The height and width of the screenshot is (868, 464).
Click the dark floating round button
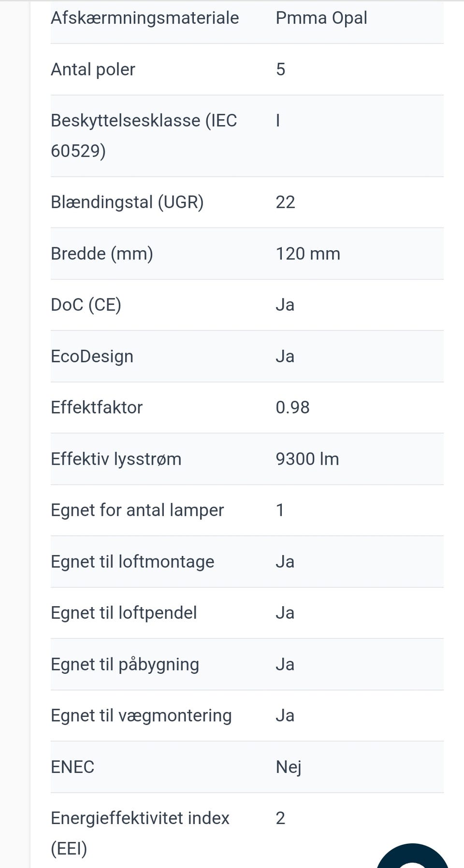tap(412, 856)
